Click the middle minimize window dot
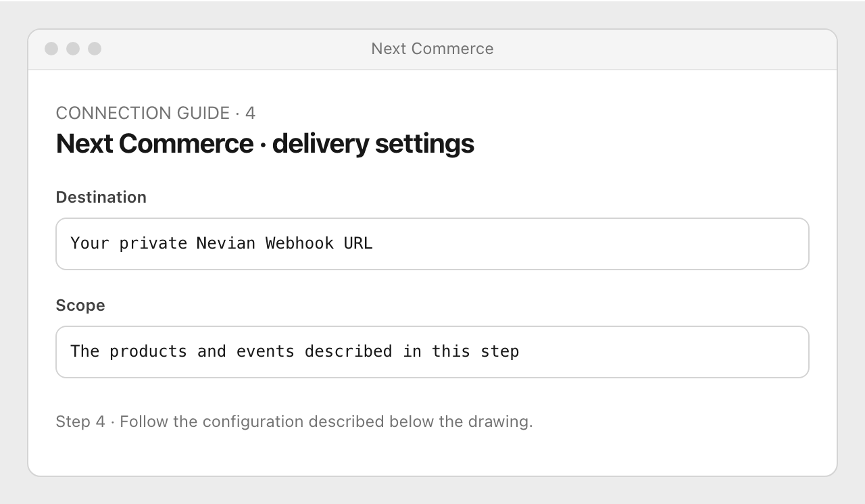This screenshot has width=865, height=504. click(x=73, y=49)
